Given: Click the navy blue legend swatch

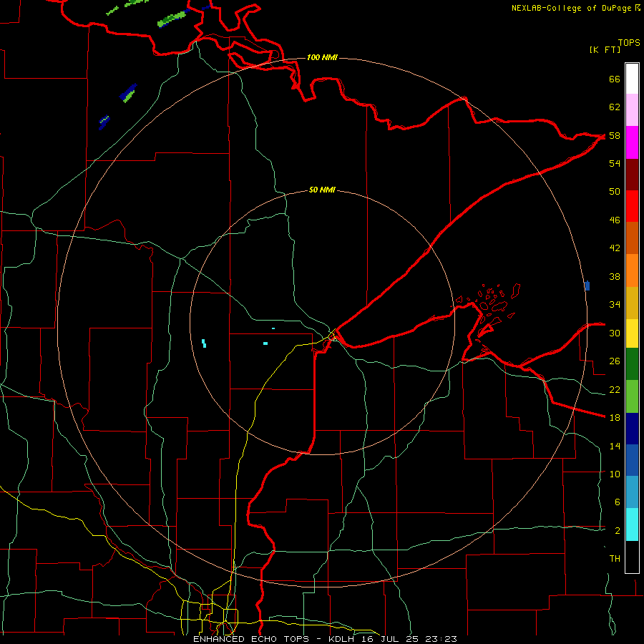Looking at the screenshot, I should click(632, 429).
